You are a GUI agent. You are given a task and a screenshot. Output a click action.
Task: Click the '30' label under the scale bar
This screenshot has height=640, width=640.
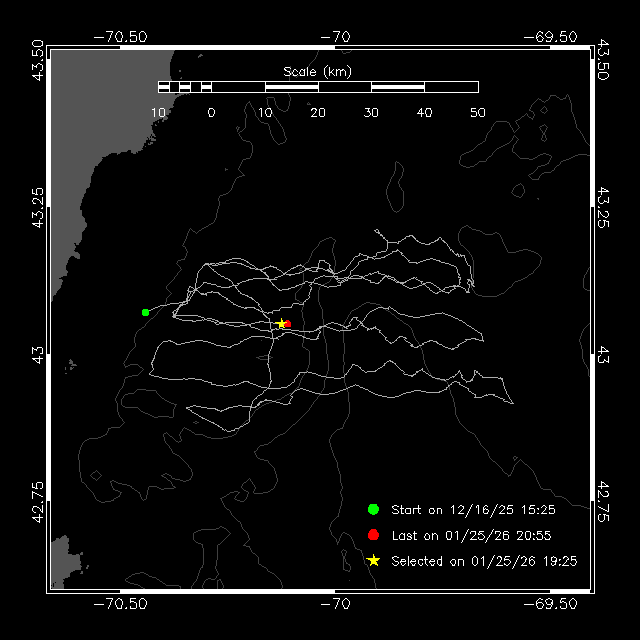[x=371, y=112]
